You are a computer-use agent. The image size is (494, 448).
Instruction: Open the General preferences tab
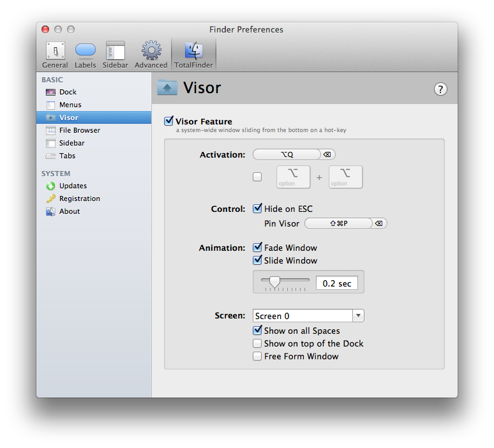(55, 55)
